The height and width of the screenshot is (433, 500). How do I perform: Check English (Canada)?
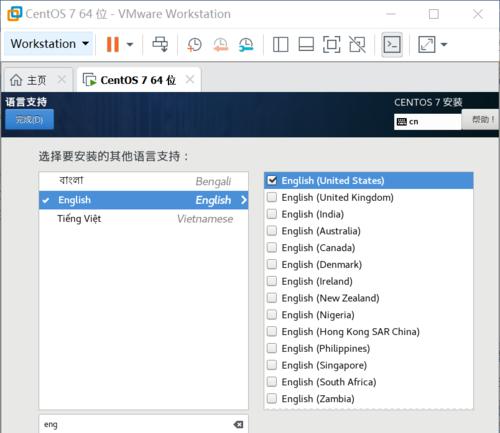pyautogui.click(x=272, y=247)
